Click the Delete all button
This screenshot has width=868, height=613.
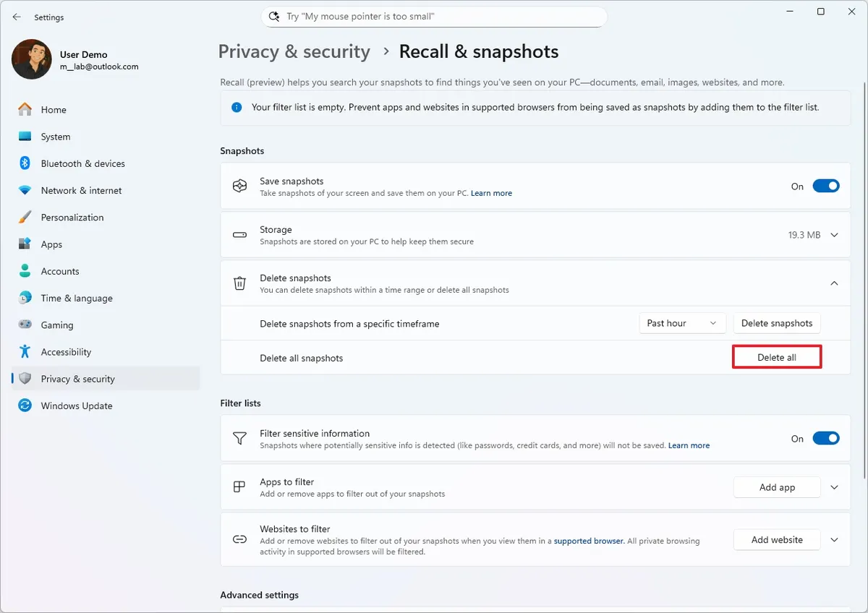pyautogui.click(x=776, y=356)
